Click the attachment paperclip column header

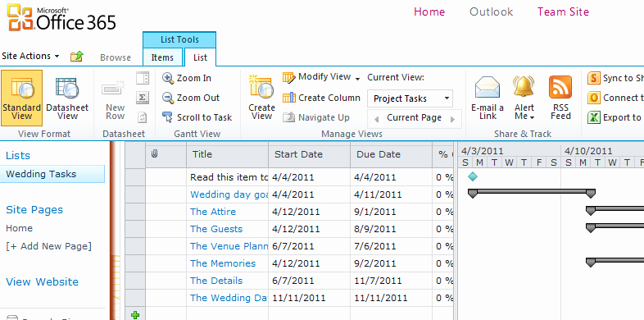tap(154, 154)
